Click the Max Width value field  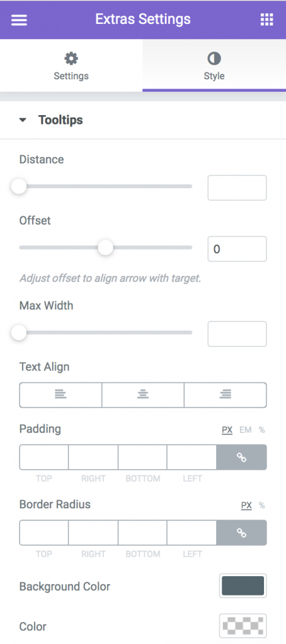(x=237, y=334)
